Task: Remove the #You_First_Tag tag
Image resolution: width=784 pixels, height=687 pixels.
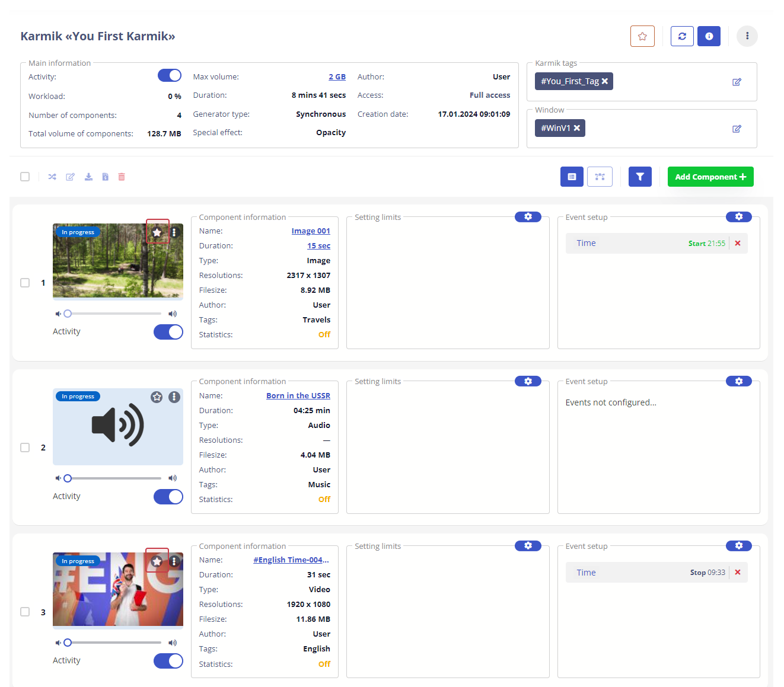Action: pos(605,81)
